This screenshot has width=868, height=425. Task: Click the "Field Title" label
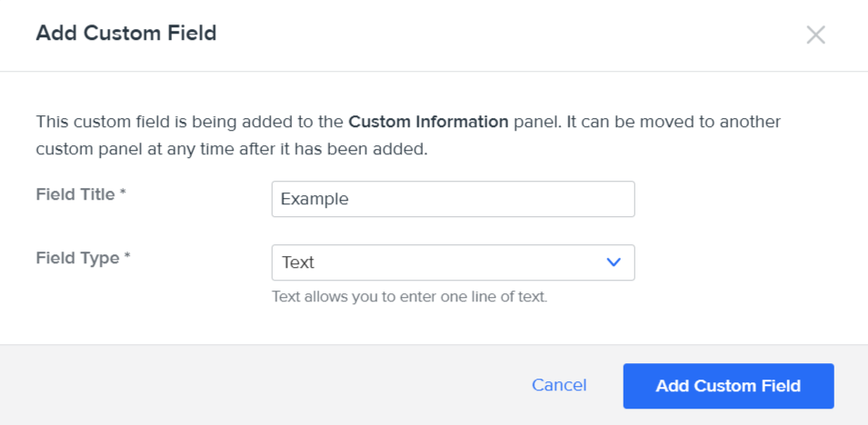(x=75, y=194)
